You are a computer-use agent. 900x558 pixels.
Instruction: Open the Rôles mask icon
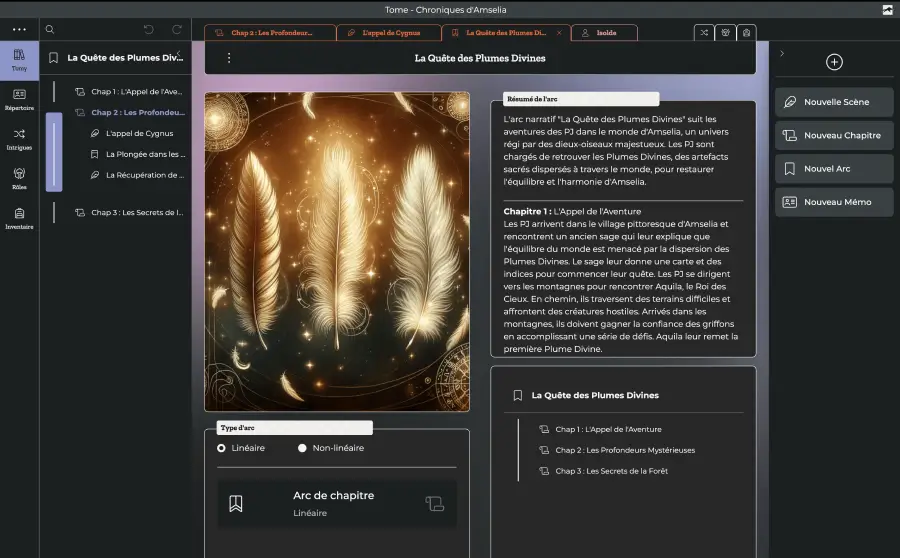point(19,179)
